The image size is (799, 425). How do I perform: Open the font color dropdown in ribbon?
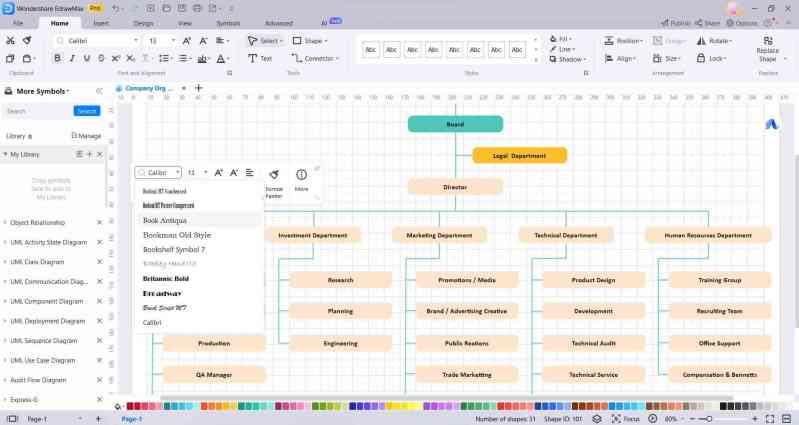222,59
